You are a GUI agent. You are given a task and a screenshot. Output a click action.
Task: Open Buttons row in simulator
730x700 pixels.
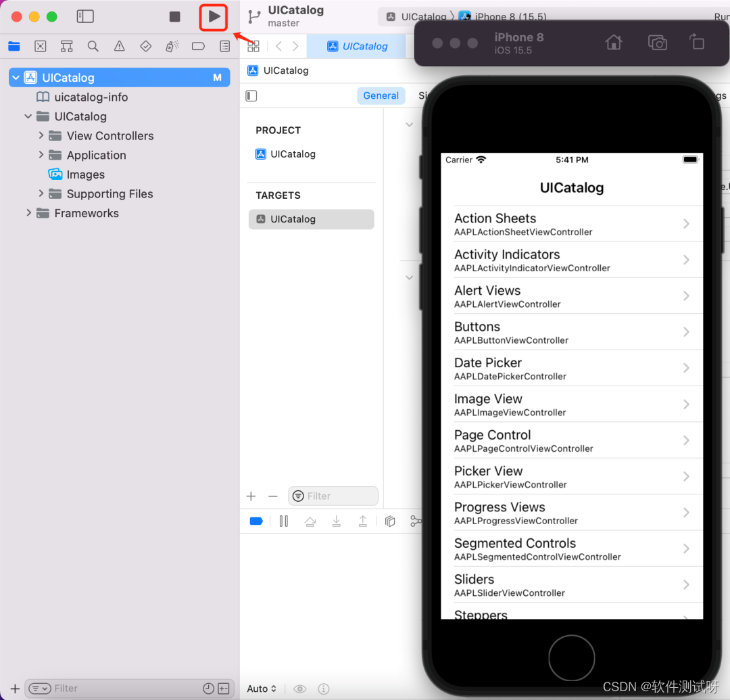coord(572,332)
